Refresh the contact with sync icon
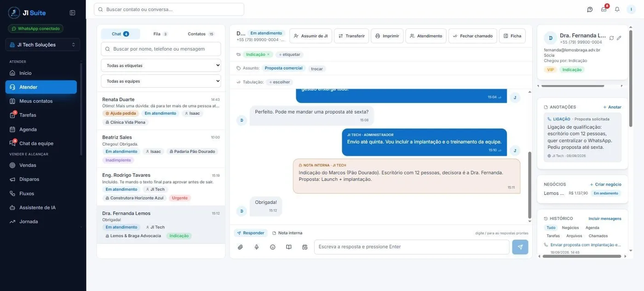This screenshot has width=644, height=291. point(611,38)
